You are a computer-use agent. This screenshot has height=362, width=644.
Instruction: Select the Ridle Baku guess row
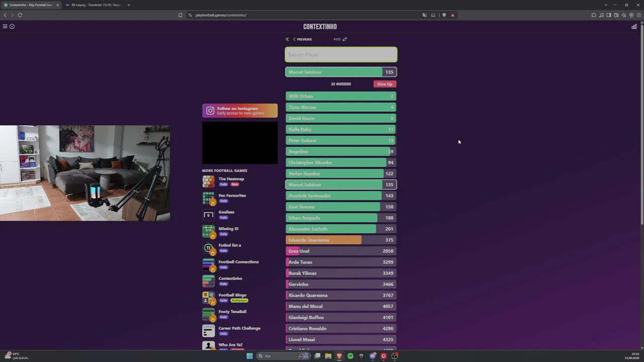[341, 129]
